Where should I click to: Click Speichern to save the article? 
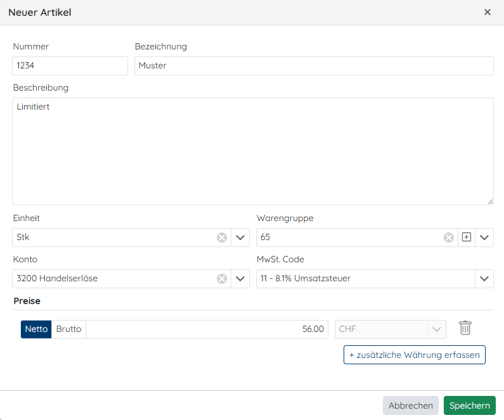(469, 405)
